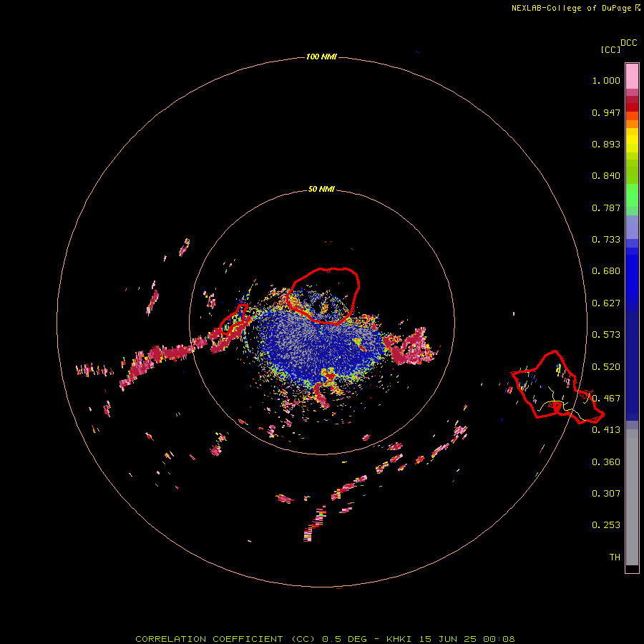644x644 pixels.
Task: Click the 0.307 color scale value
Action: click(606, 494)
